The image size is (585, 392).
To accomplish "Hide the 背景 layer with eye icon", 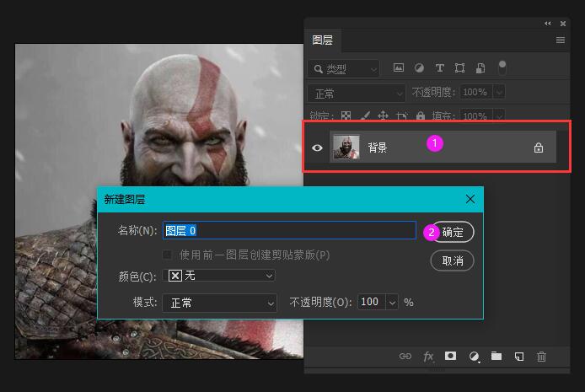I will click(317, 148).
